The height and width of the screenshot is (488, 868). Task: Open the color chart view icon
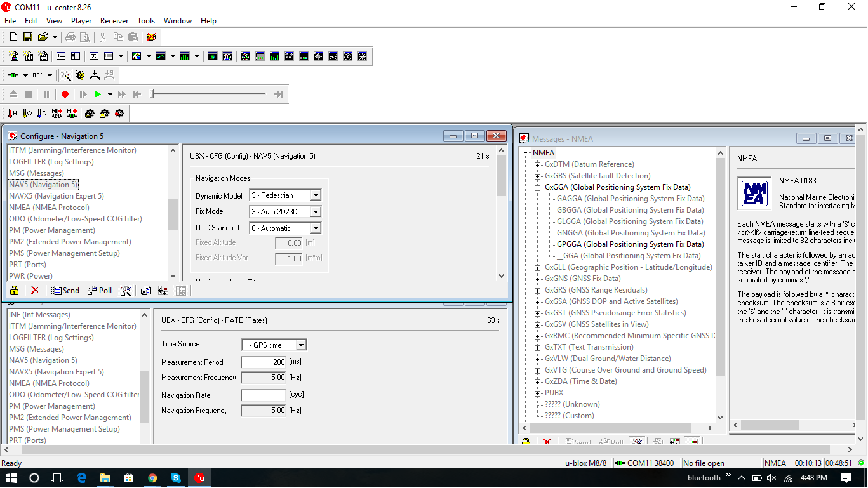(137, 56)
